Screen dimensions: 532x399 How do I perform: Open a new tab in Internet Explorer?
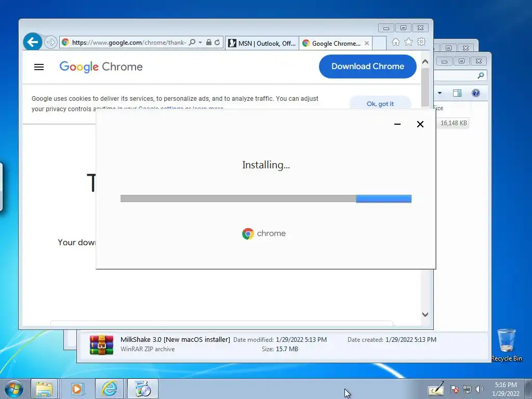[379, 43]
